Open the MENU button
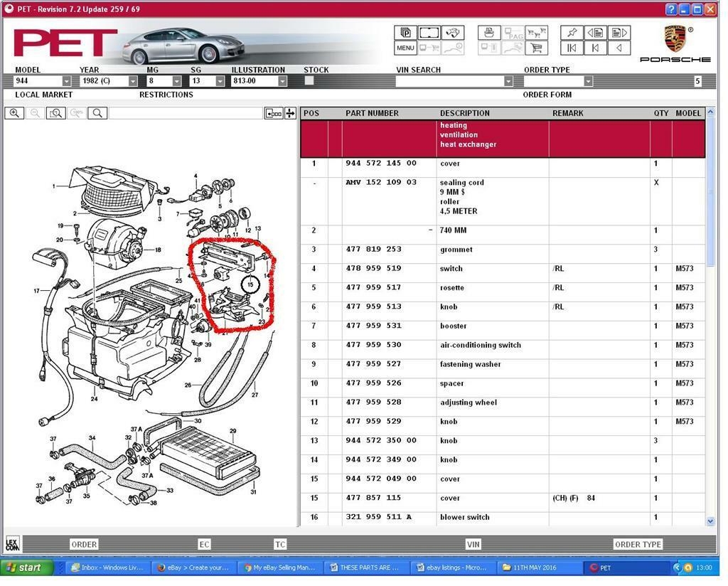This screenshot has width=728, height=586. click(x=405, y=48)
